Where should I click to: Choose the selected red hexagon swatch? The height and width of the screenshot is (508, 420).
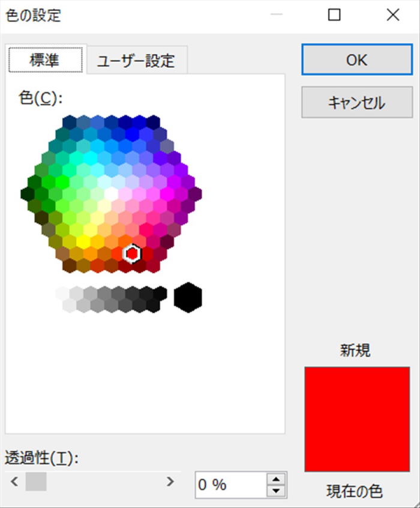[132, 254]
